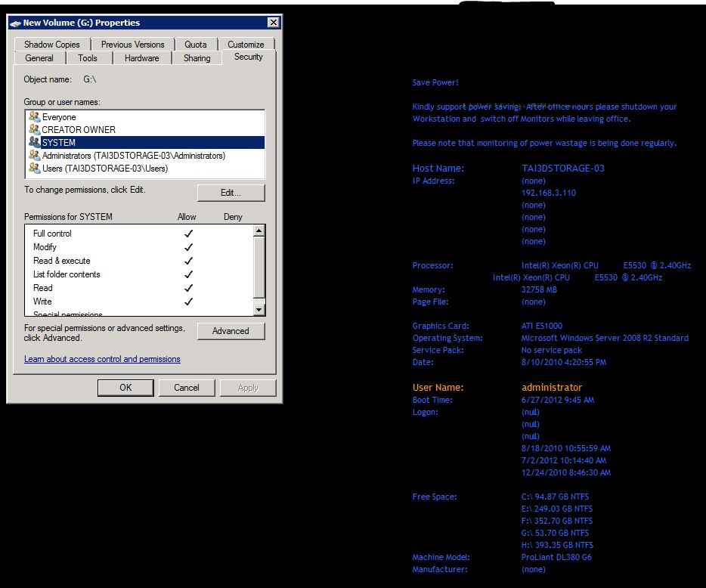Select the Users group icon
This screenshot has height=588, width=706.
tap(34, 168)
